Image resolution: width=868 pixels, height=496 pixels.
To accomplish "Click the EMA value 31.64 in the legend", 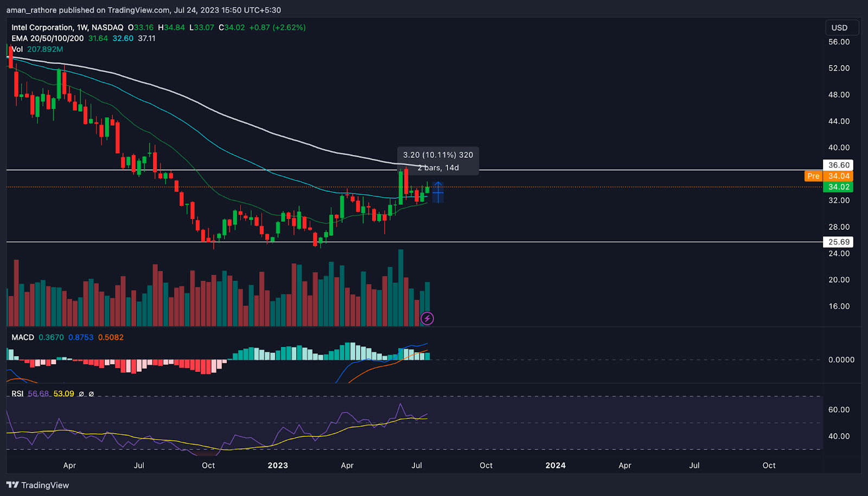I will tap(98, 38).
